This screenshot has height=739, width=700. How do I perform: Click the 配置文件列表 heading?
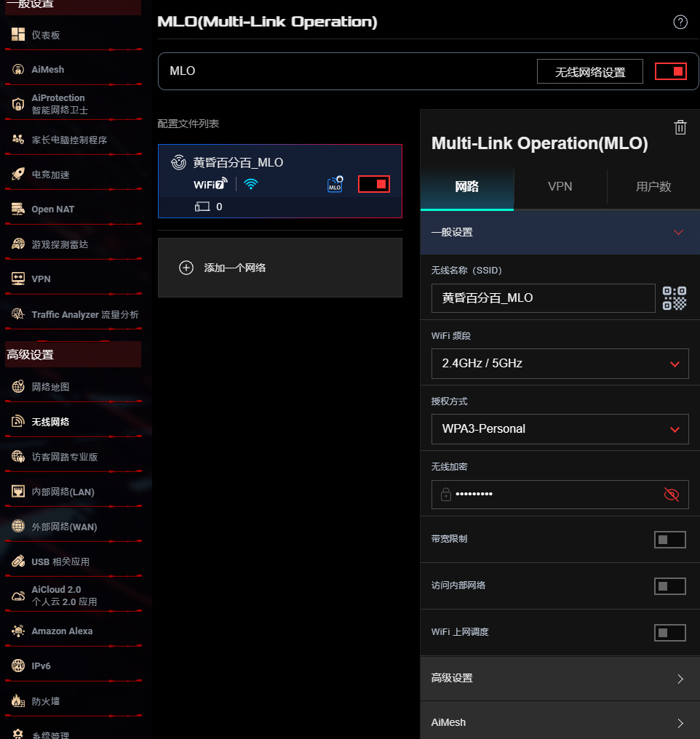pos(188,124)
